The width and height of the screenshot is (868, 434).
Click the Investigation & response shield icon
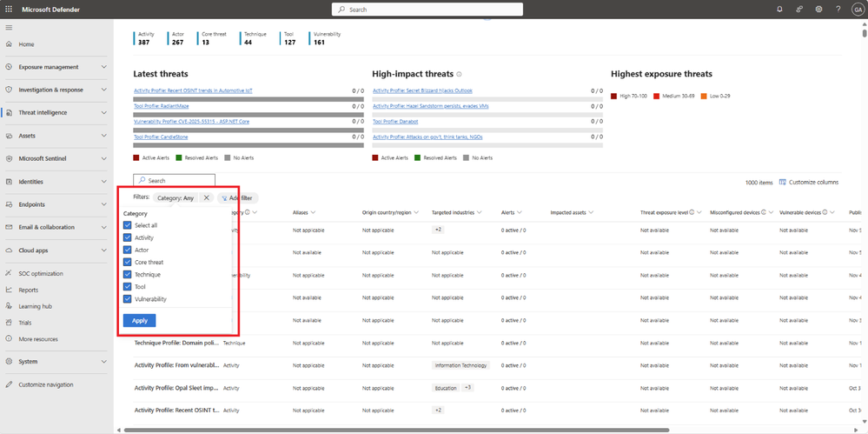coord(9,90)
